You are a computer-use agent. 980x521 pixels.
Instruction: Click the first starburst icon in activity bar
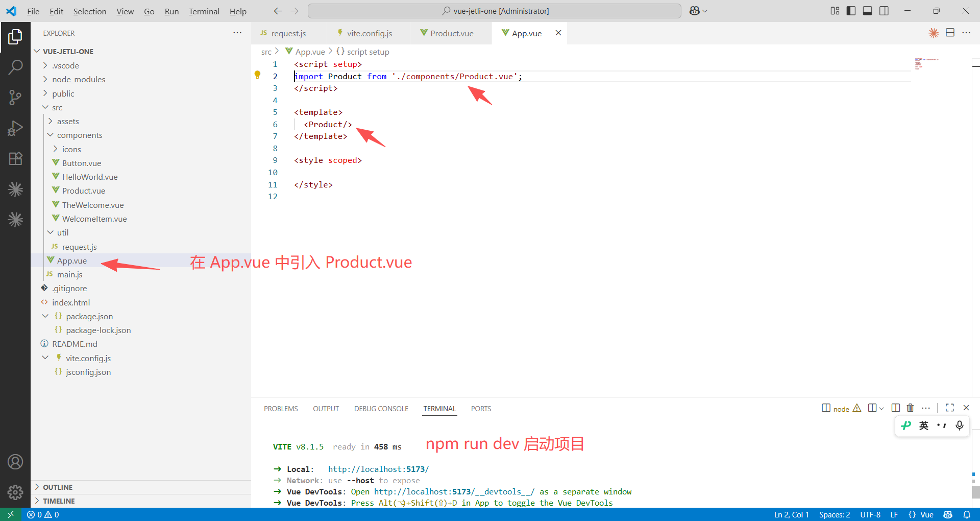click(15, 190)
